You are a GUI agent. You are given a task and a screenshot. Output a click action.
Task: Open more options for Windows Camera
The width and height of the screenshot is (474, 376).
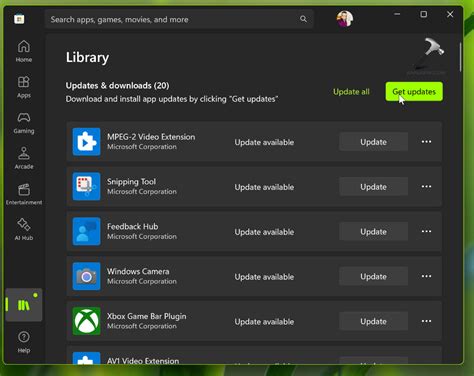[426, 276]
